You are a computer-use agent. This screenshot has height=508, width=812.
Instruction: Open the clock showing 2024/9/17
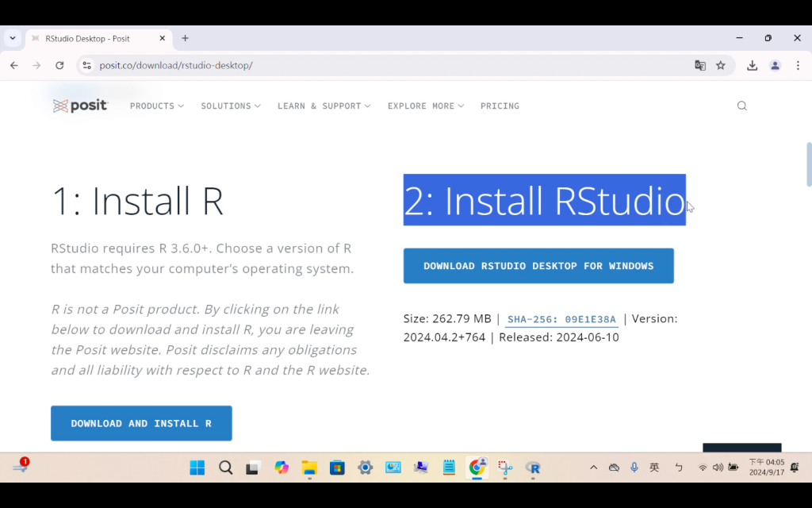click(x=767, y=467)
